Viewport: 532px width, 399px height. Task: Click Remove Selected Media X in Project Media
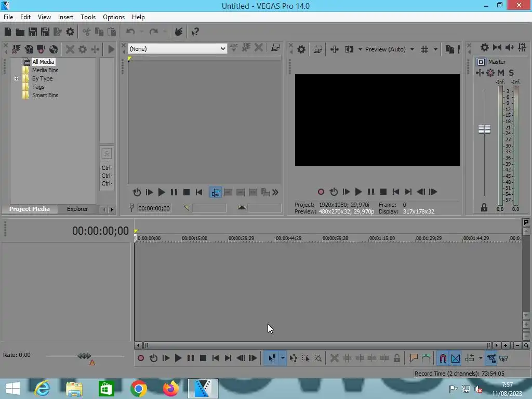tap(70, 49)
